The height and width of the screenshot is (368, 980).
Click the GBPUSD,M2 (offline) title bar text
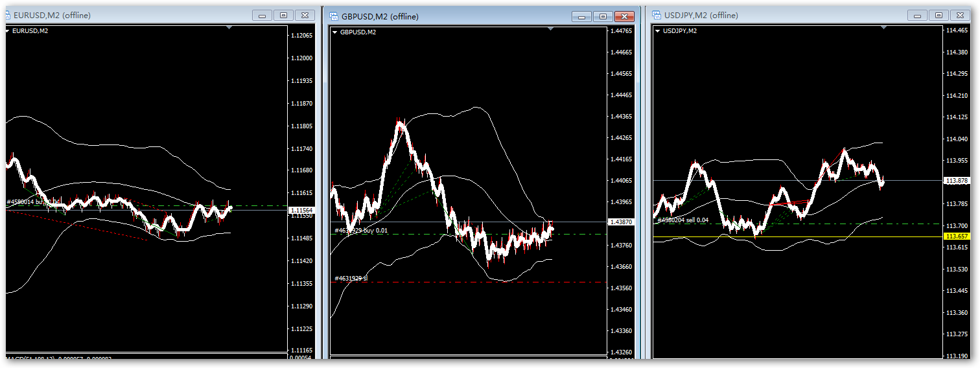379,16
